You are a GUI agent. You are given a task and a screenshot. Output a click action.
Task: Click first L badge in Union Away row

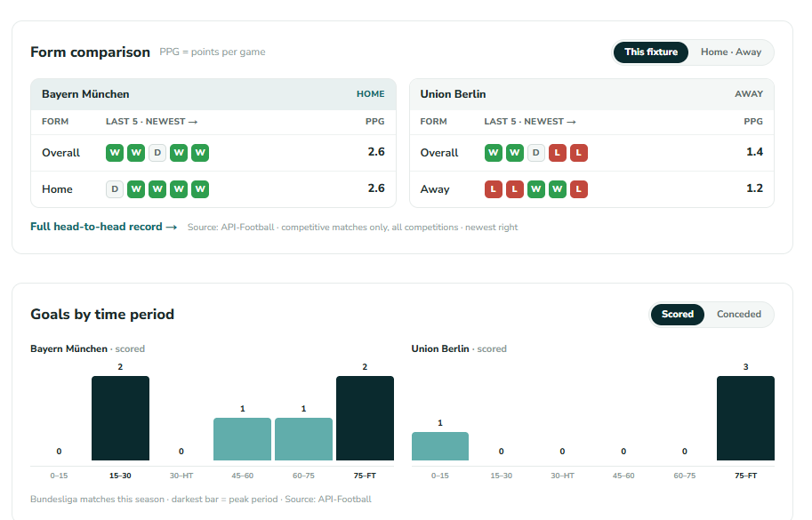point(493,188)
